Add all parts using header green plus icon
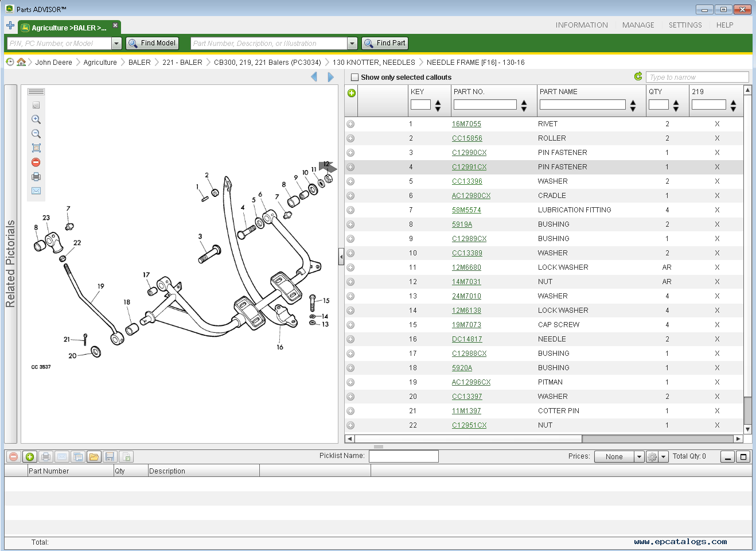The image size is (756, 551). pyautogui.click(x=352, y=93)
